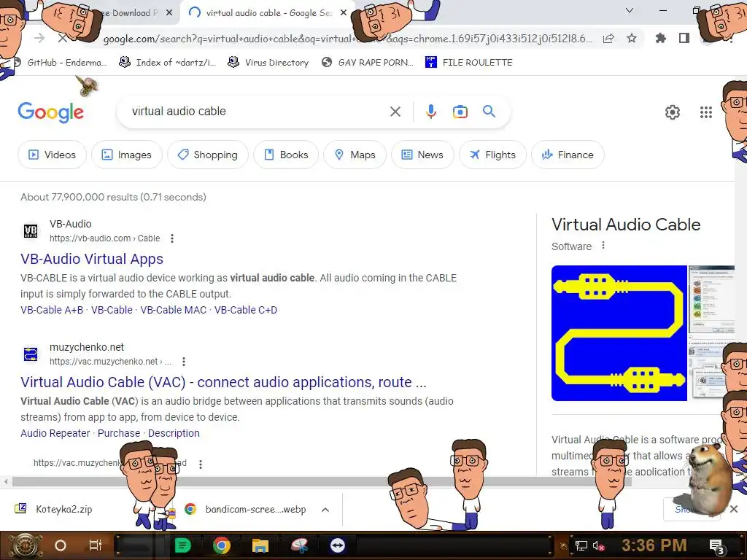Open Purchase sitelink
Image resolution: width=747 pixels, height=560 pixels.
(x=119, y=433)
